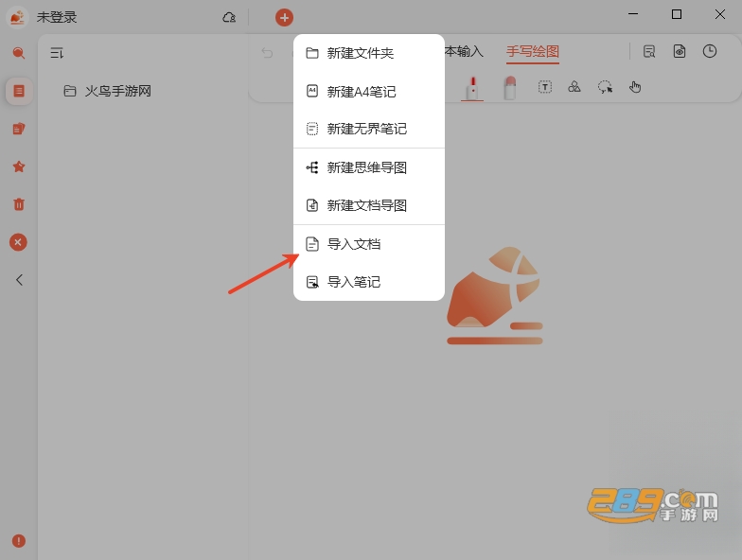Select the text box tool

pos(545,87)
